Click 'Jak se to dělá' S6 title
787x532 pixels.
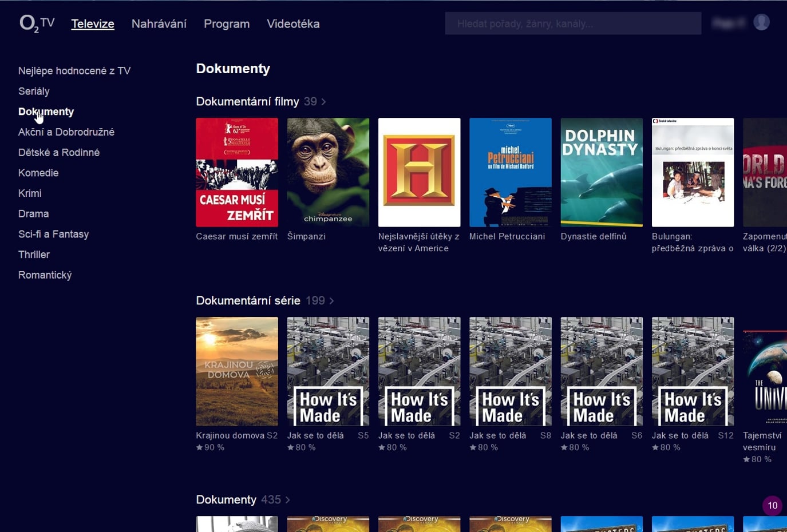pyautogui.click(x=589, y=435)
